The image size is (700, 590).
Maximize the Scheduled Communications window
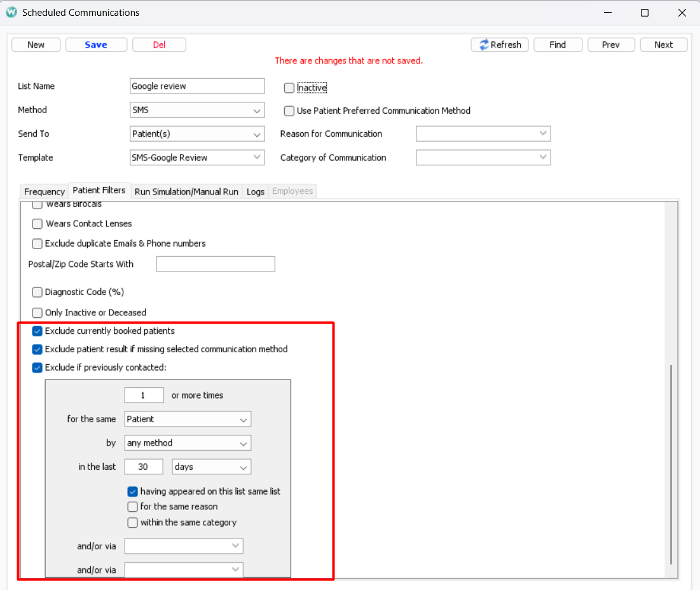(x=645, y=13)
